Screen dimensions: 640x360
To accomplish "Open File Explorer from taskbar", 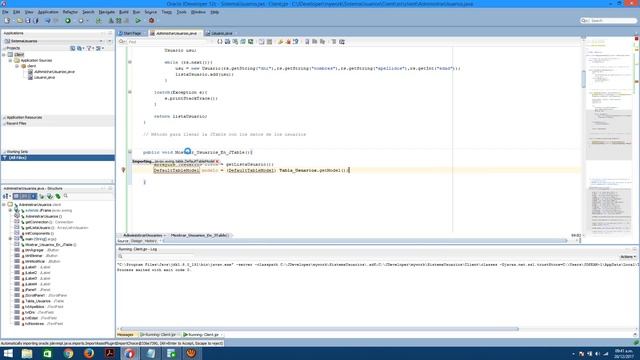I will coord(27,353).
